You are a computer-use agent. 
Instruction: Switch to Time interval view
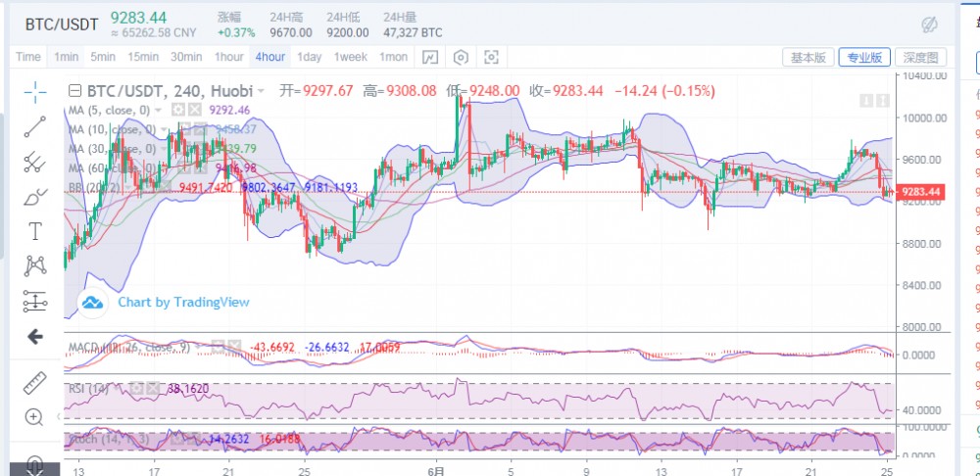(28, 57)
